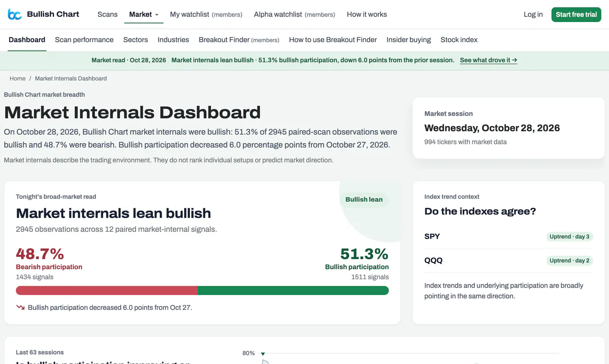Expand the Market dropdown menu
This screenshot has width=609, height=364.
tap(144, 14)
